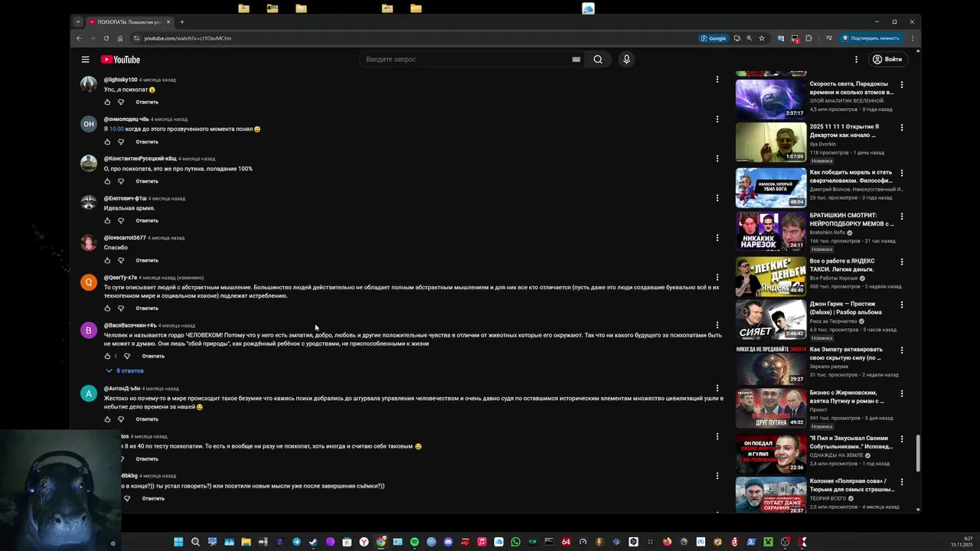The image size is (980, 551).
Task: Like the 'Идеальная армия.' comment
Action: [107, 220]
